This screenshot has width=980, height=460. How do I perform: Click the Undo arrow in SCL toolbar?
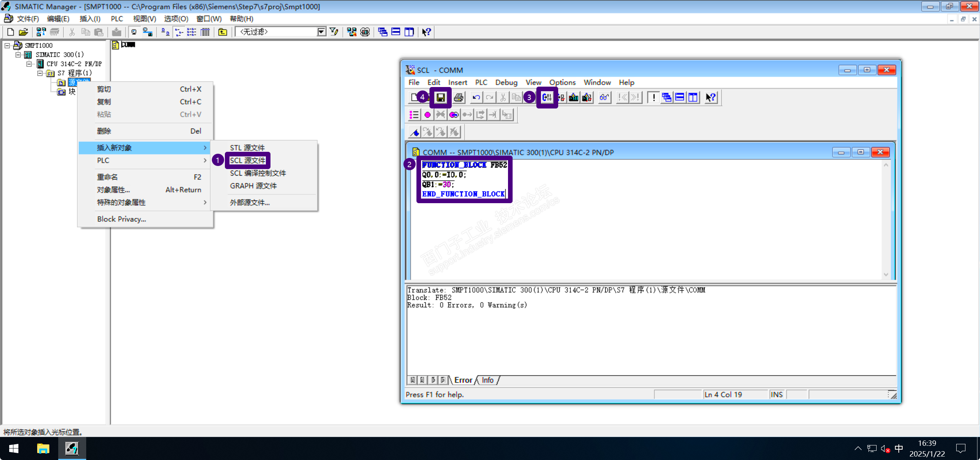coord(476,97)
